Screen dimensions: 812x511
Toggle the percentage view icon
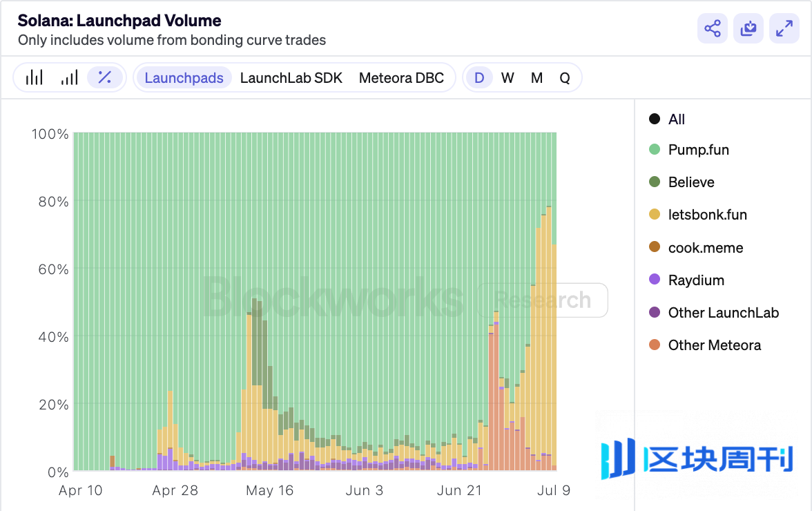tap(105, 77)
